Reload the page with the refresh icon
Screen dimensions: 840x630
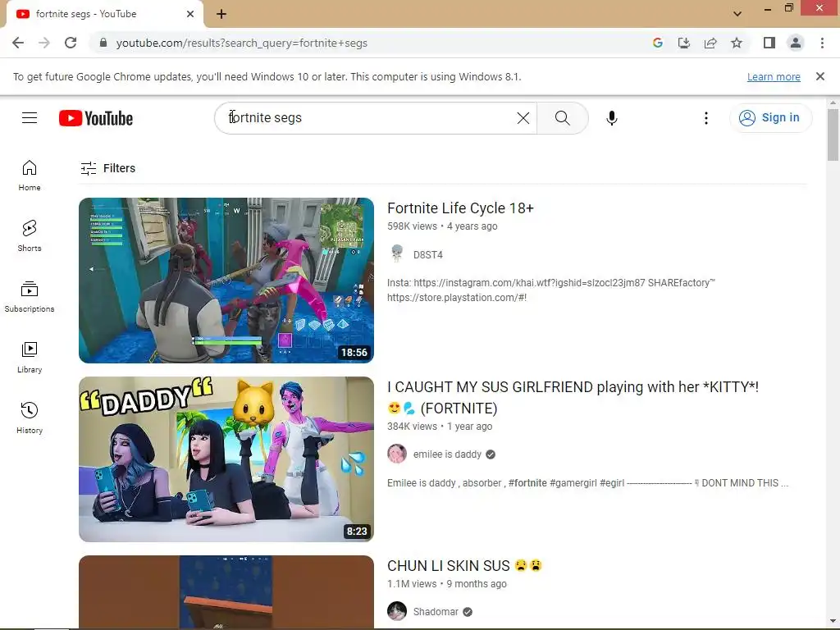pyautogui.click(x=71, y=43)
